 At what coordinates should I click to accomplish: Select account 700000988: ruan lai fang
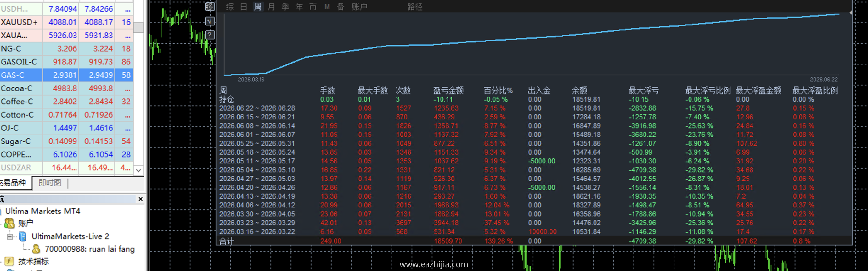[x=90, y=249]
